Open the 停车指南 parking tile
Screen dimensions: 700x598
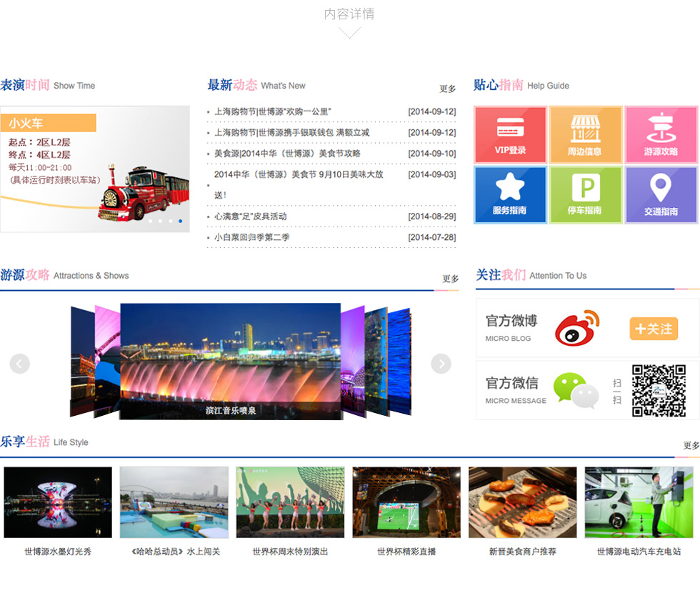tap(585, 194)
